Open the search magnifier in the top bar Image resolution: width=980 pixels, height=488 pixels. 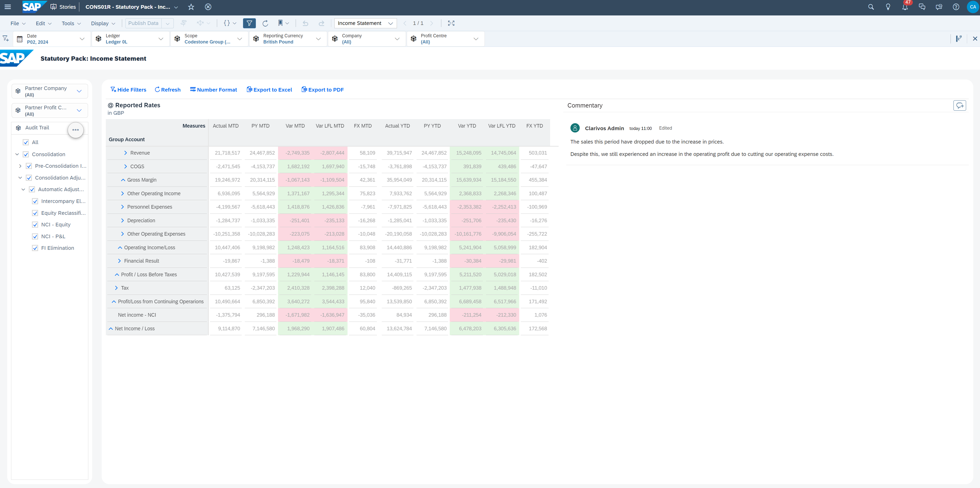(870, 7)
